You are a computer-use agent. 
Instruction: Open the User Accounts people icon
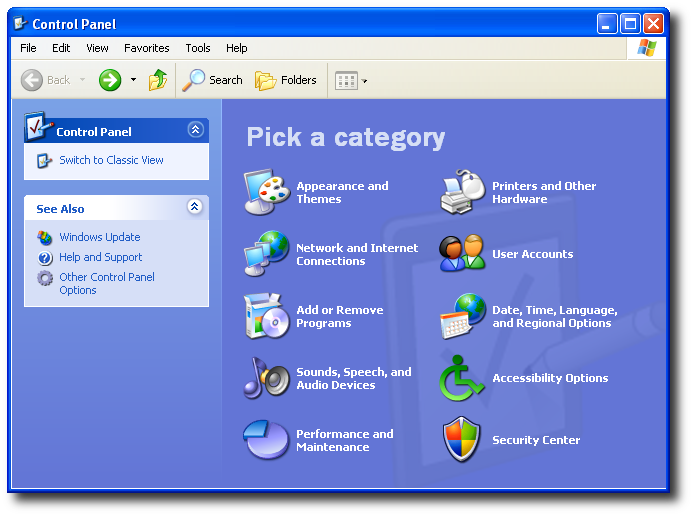coord(463,254)
